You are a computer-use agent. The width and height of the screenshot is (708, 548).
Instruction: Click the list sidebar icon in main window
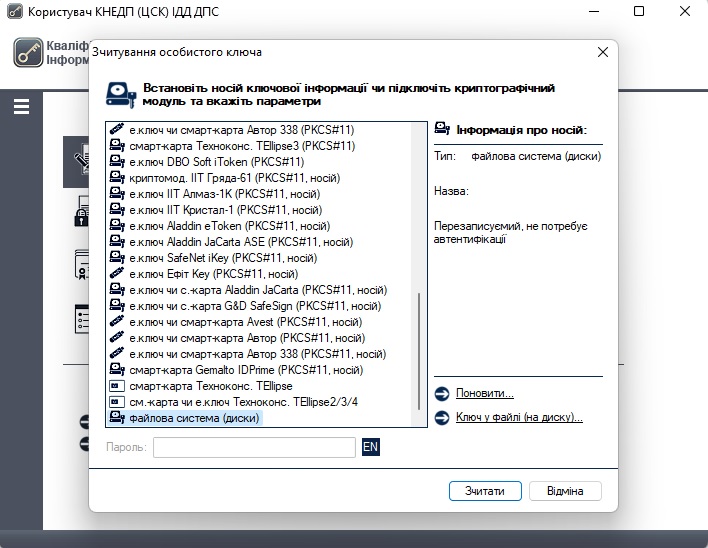82,319
